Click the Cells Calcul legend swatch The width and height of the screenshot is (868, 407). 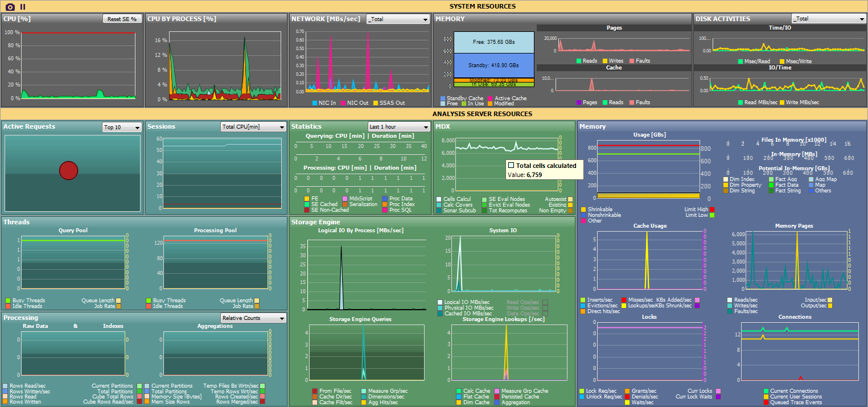click(439, 199)
